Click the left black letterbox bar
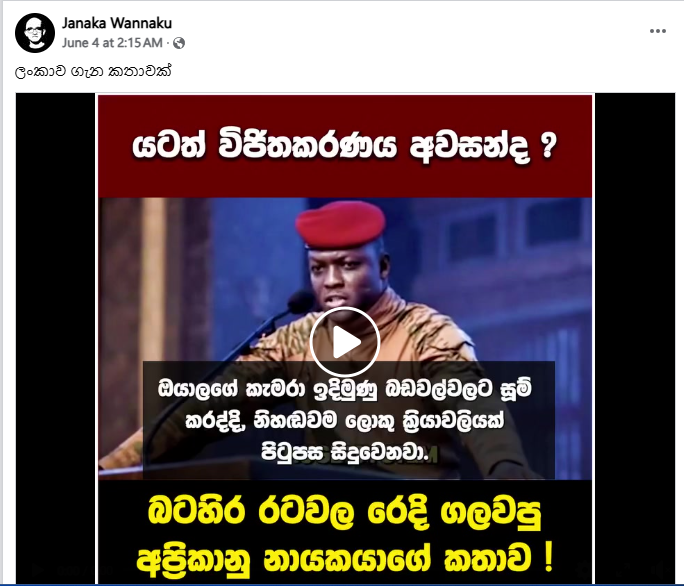The height and width of the screenshot is (586, 684). [x=56, y=338]
